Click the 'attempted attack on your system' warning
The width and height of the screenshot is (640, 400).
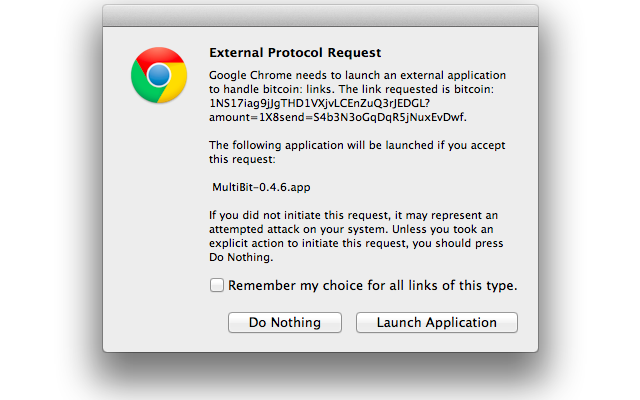point(299,229)
